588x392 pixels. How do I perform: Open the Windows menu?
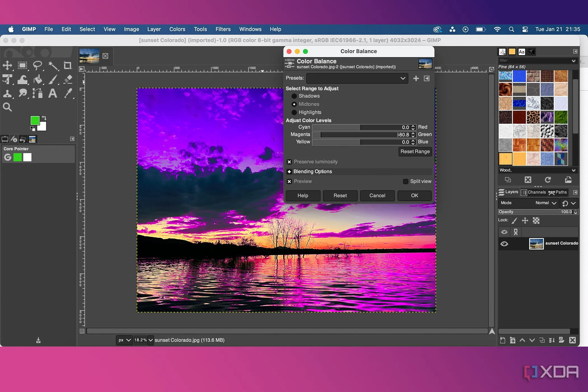click(x=250, y=29)
